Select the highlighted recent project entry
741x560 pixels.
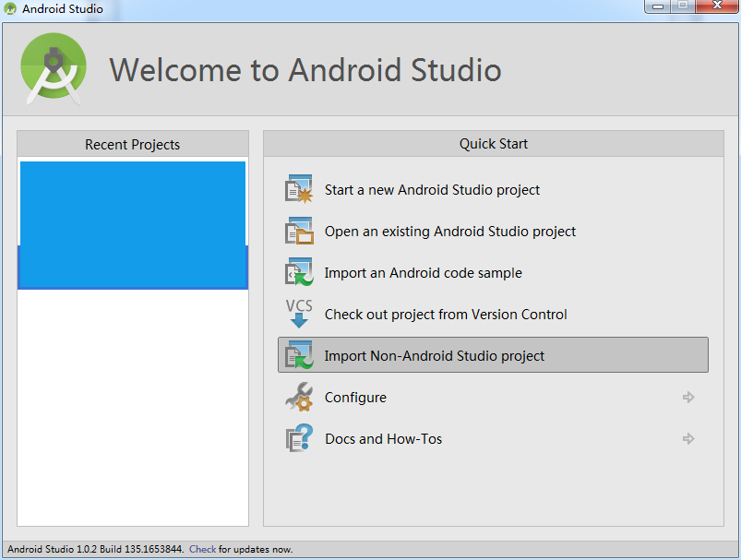click(x=132, y=224)
